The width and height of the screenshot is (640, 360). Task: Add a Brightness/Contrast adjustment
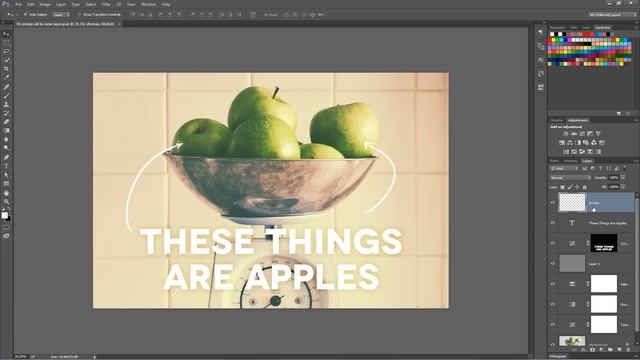tap(566, 133)
